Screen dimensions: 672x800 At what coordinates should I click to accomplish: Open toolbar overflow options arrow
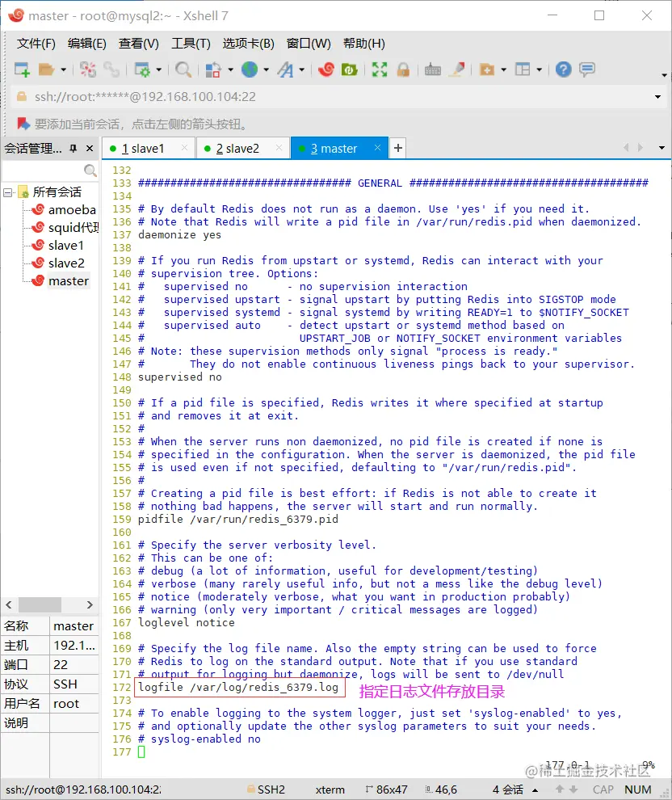664,75
